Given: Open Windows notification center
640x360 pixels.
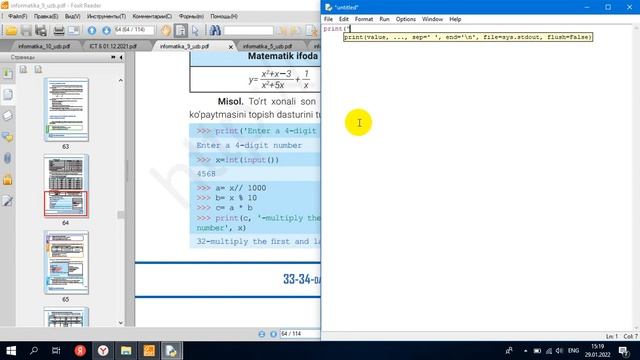Looking at the screenshot, I should [624, 351].
